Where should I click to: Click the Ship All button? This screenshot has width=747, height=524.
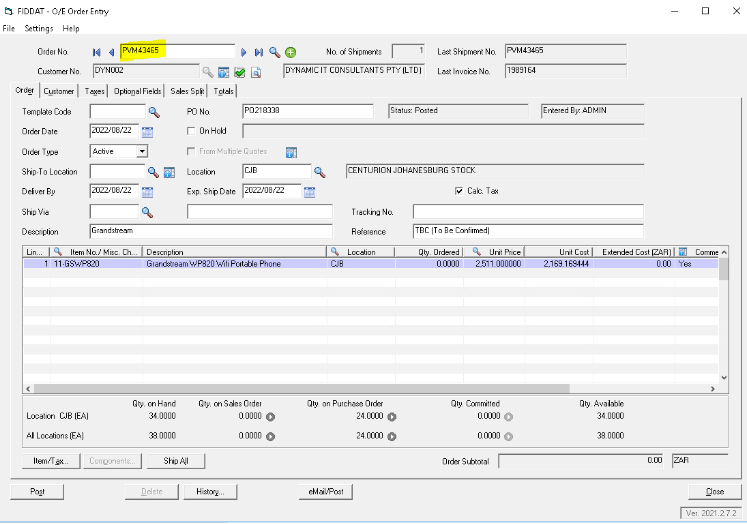coord(176,461)
